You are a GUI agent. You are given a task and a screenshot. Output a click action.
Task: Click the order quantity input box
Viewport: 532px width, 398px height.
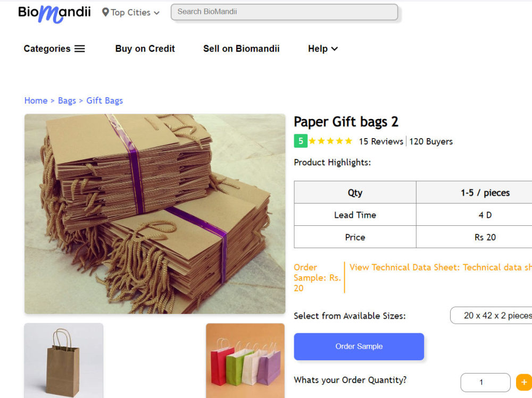click(485, 382)
